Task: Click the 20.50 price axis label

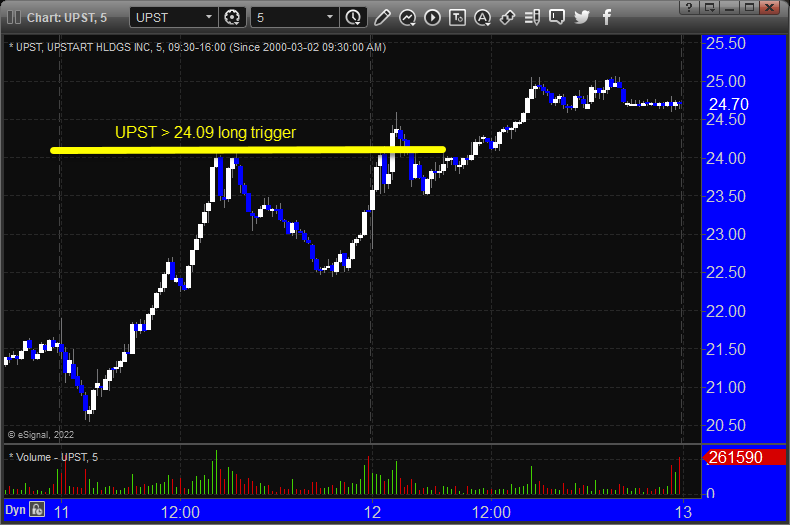Action: 726,426
